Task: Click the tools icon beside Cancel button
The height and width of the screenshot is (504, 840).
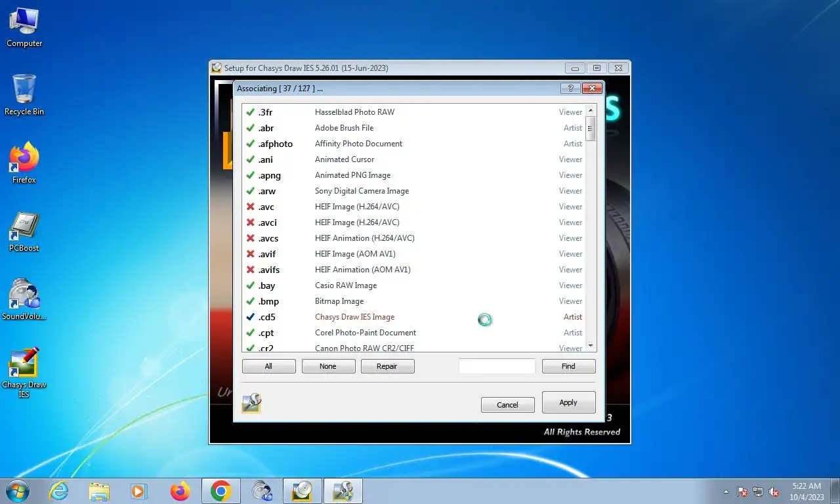Action: (251, 403)
